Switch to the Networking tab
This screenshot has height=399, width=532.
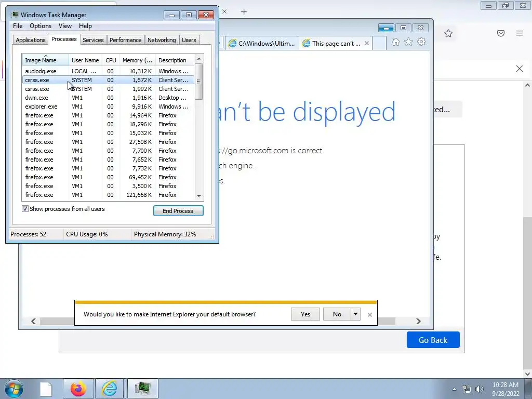pos(162,40)
